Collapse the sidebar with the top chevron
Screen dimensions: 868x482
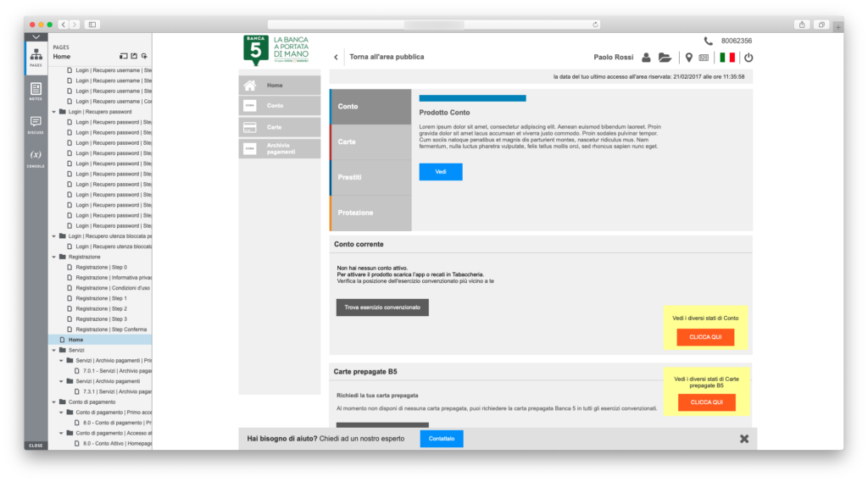(36, 37)
